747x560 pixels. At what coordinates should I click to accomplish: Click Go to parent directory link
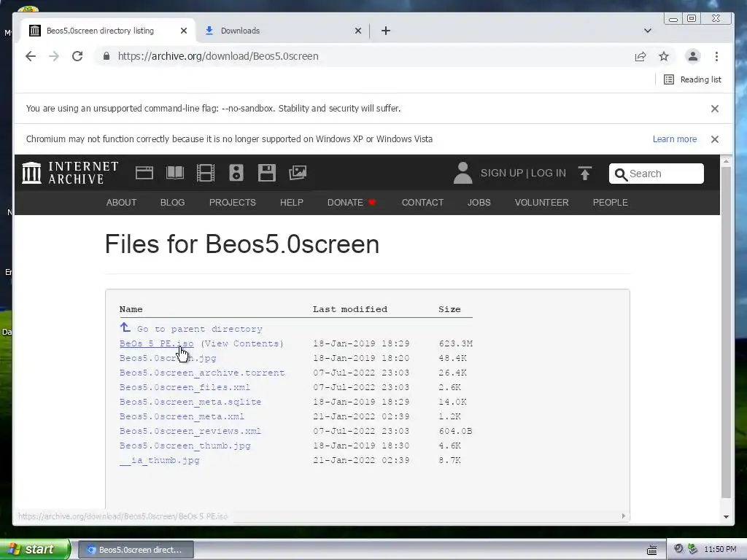click(191, 329)
